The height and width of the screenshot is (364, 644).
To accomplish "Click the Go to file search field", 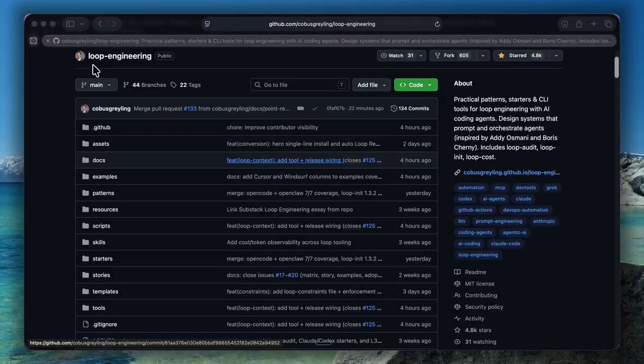I will tap(300, 85).
